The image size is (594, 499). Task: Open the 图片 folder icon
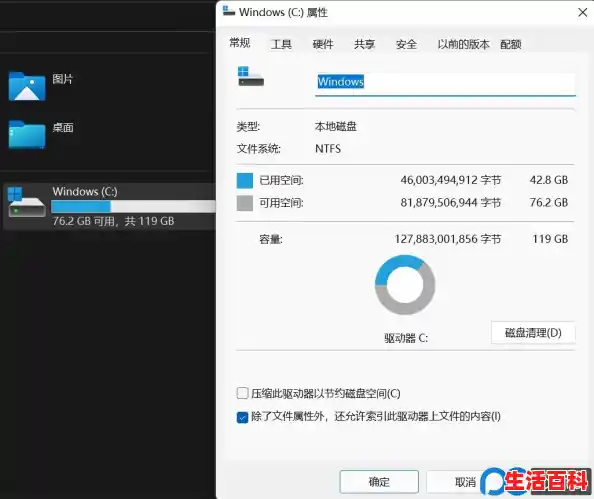pyautogui.click(x=27, y=86)
